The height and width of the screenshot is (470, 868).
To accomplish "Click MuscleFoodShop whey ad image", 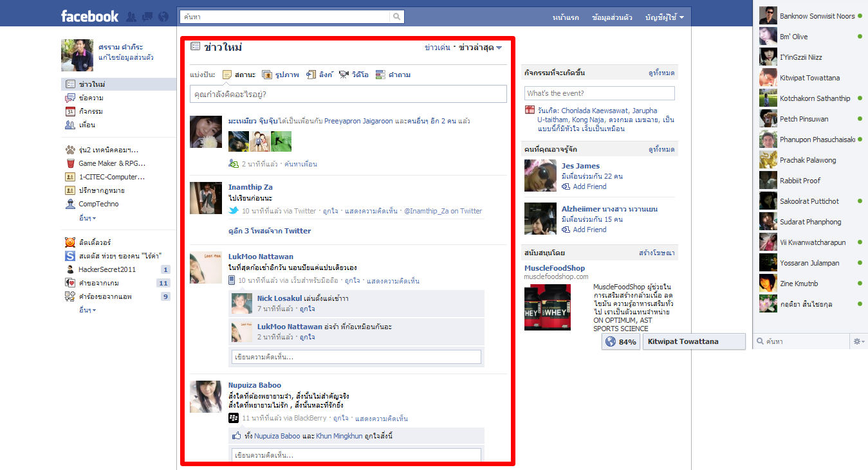I will click(548, 307).
